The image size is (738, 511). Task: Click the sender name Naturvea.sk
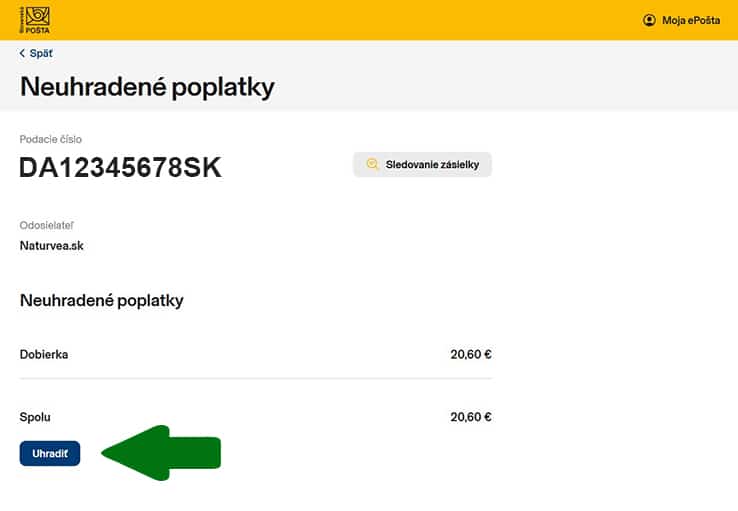point(52,245)
